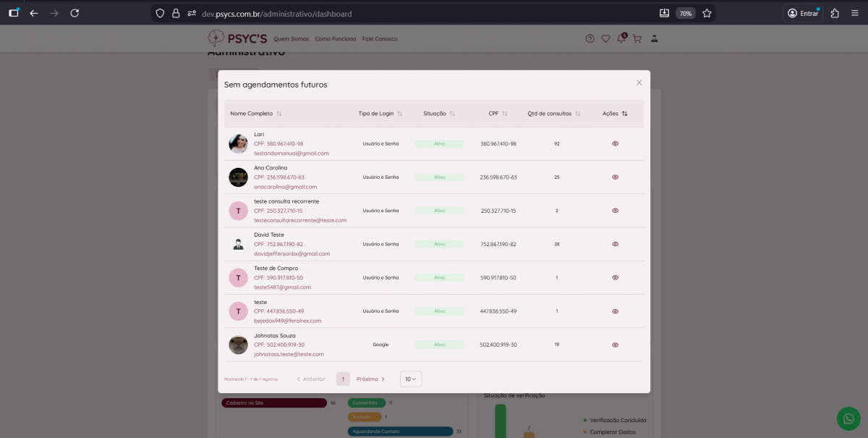The image size is (868, 438).
Task: Click Lari's profile avatar
Action: [x=238, y=143]
